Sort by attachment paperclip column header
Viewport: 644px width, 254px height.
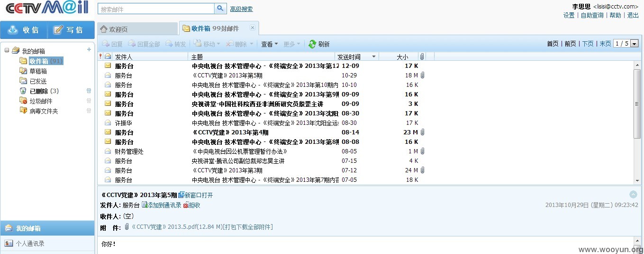pyautogui.click(x=422, y=56)
